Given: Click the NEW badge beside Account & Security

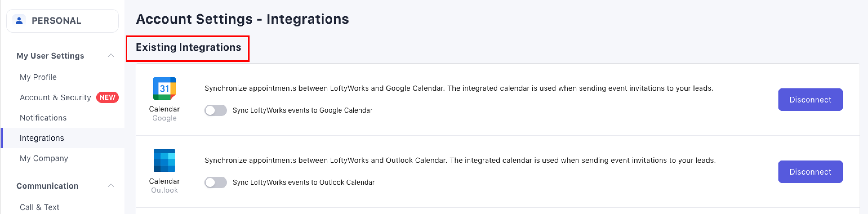Looking at the screenshot, I should (x=107, y=97).
